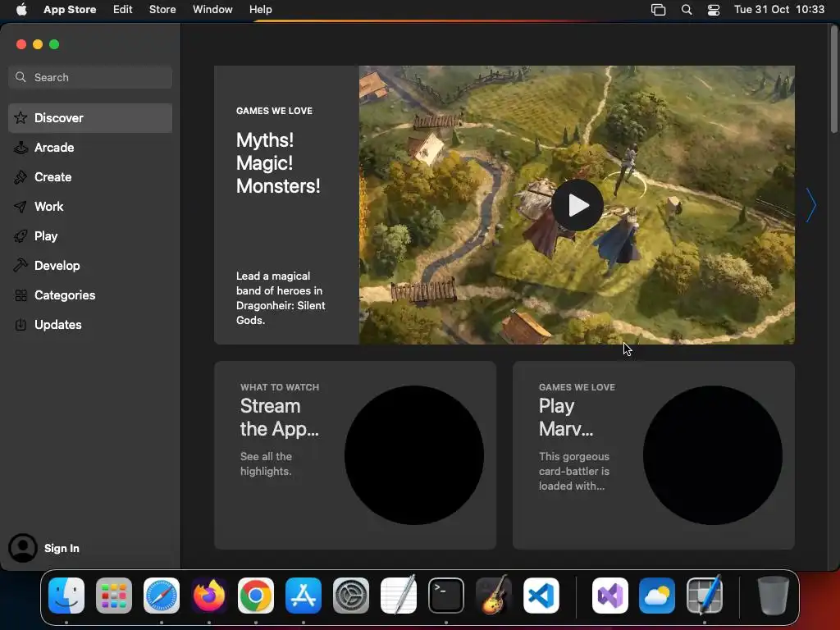Launch Visual Studio Code from the Dock
This screenshot has width=840, height=630.
[x=541, y=596]
